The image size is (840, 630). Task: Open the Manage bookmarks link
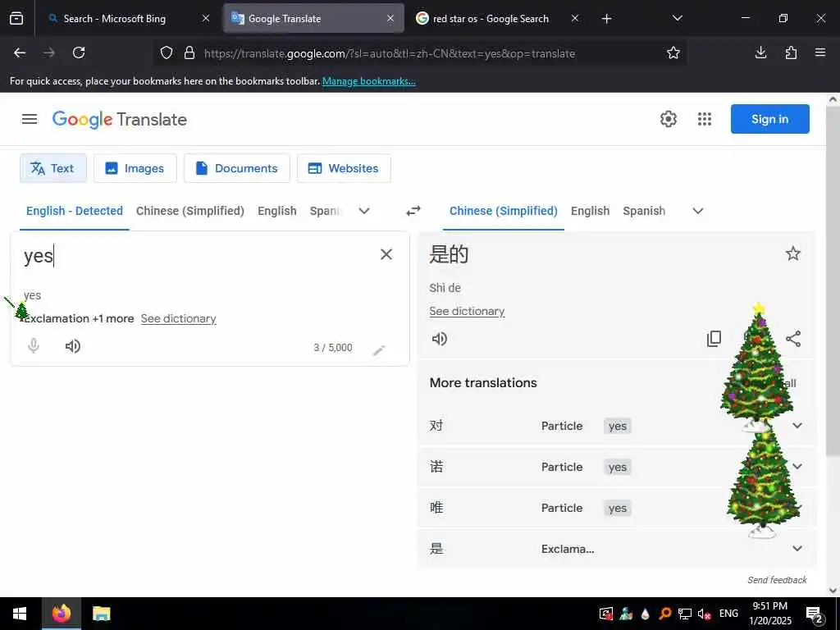click(x=368, y=81)
